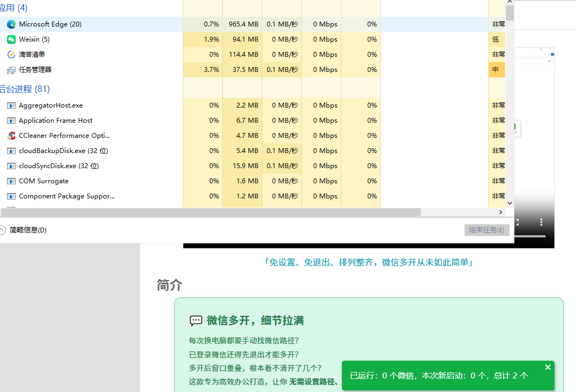Viewport: 576px width, 392px height.
Task: Select the COM Surrogate name
Action: click(44, 181)
